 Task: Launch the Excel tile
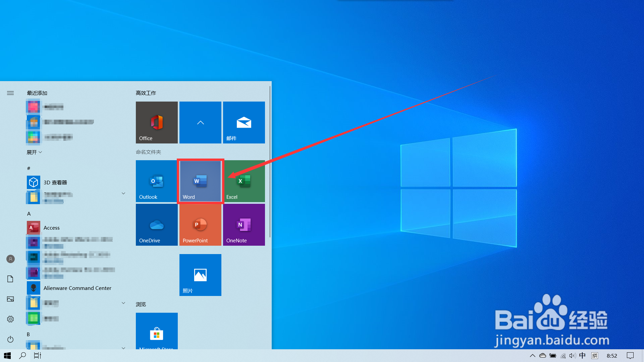pyautogui.click(x=244, y=181)
